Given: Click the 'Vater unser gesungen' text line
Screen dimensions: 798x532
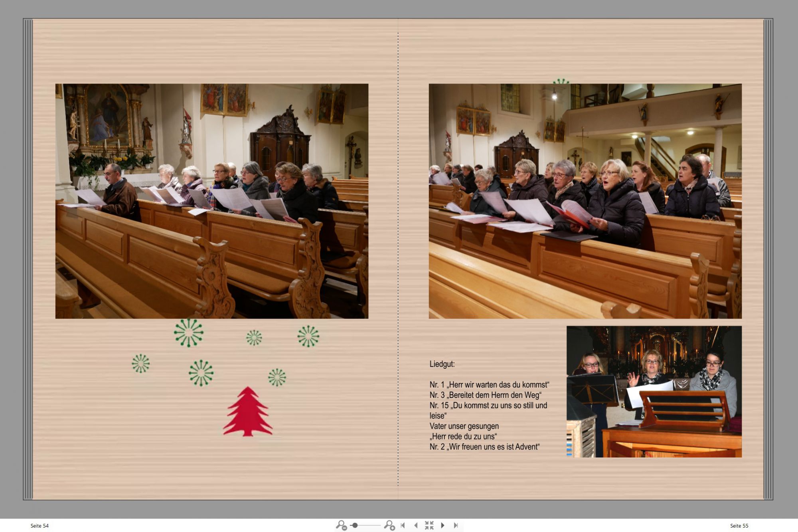Looking at the screenshot, I should tap(464, 426).
